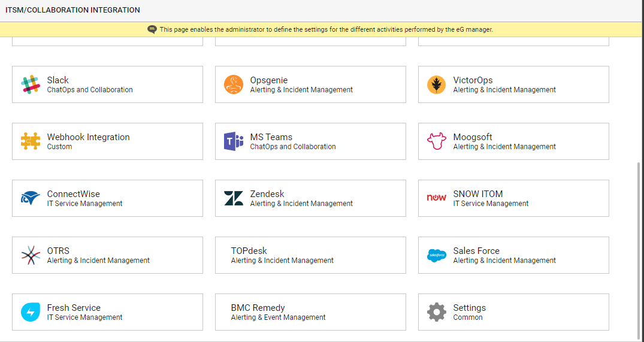Viewport: 644px width, 342px height.
Task: Click the Moogsoft cow logo icon
Action: click(x=437, y=141)
